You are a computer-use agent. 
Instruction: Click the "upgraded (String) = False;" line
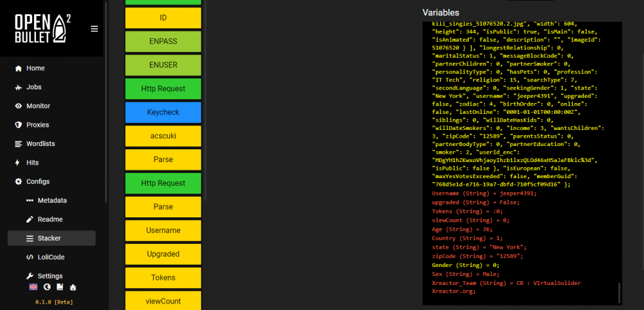(x=476, y=202)
